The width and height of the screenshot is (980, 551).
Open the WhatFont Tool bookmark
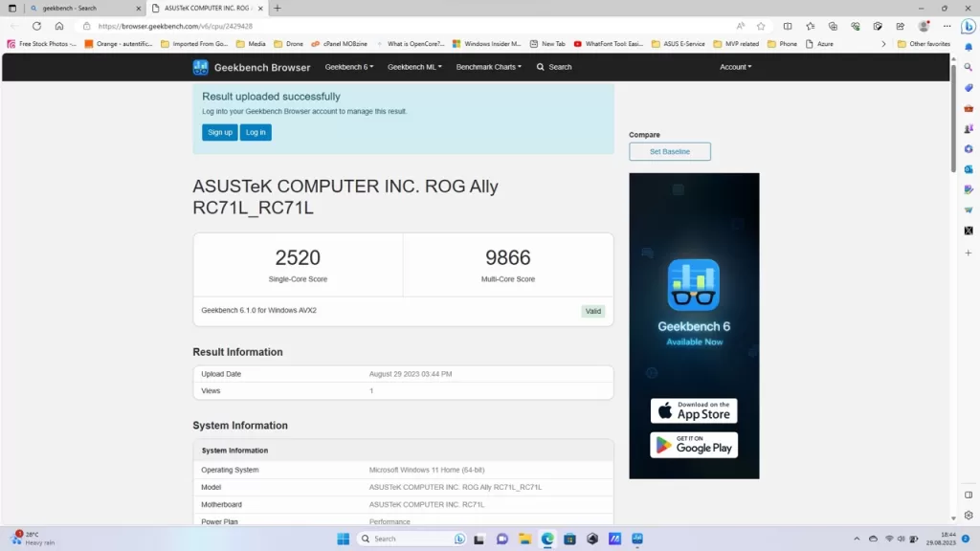pyautogui.click(x=608, y=44)
